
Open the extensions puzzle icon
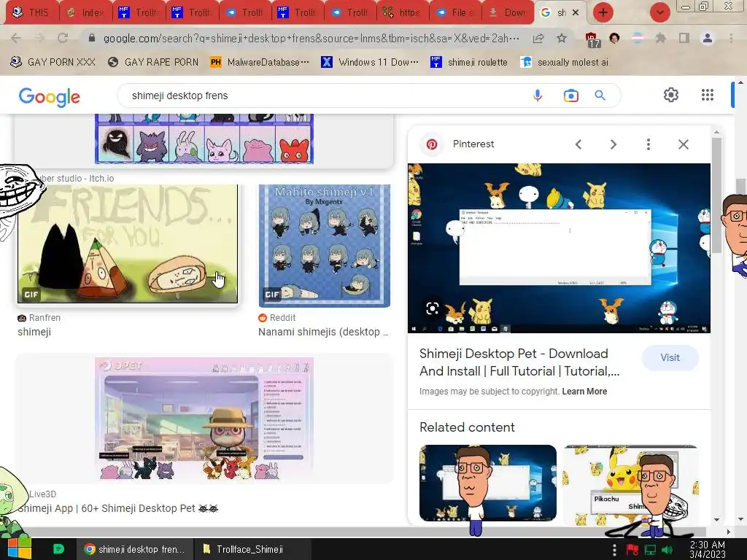click(660, 38)
